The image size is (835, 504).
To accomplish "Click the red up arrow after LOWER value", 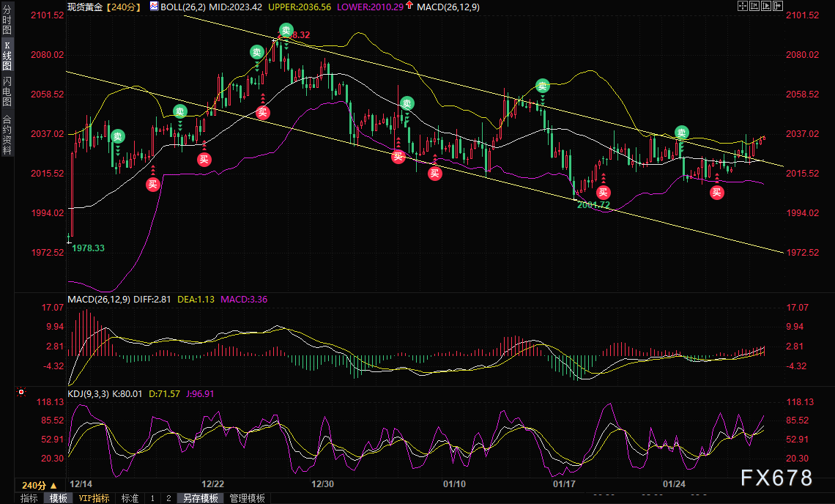I will (409, 5).
